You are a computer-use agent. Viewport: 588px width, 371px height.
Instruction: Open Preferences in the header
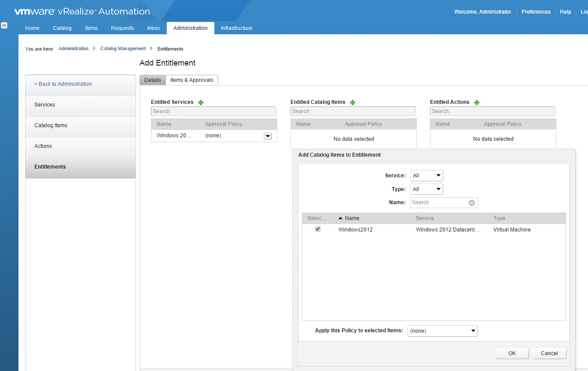click(536, 12)
